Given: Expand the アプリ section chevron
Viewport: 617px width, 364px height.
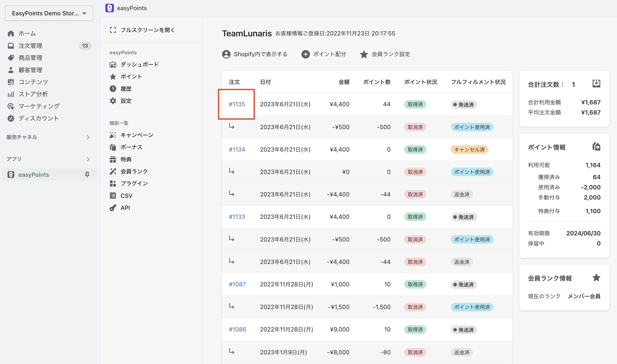Looking at the screenshot, I should tap(88, 159).
